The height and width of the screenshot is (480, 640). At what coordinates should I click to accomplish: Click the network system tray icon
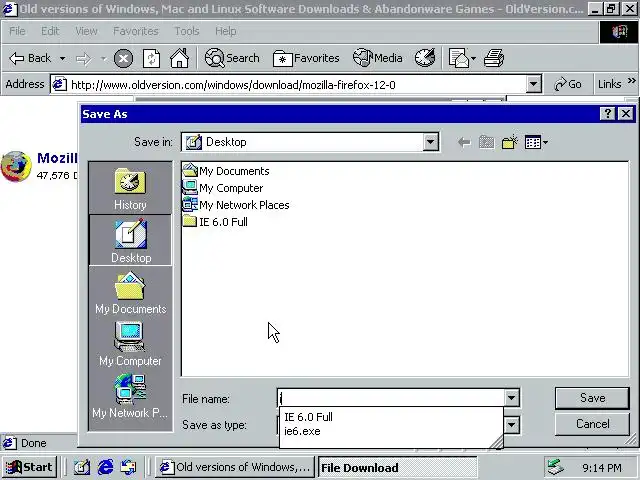555,467
